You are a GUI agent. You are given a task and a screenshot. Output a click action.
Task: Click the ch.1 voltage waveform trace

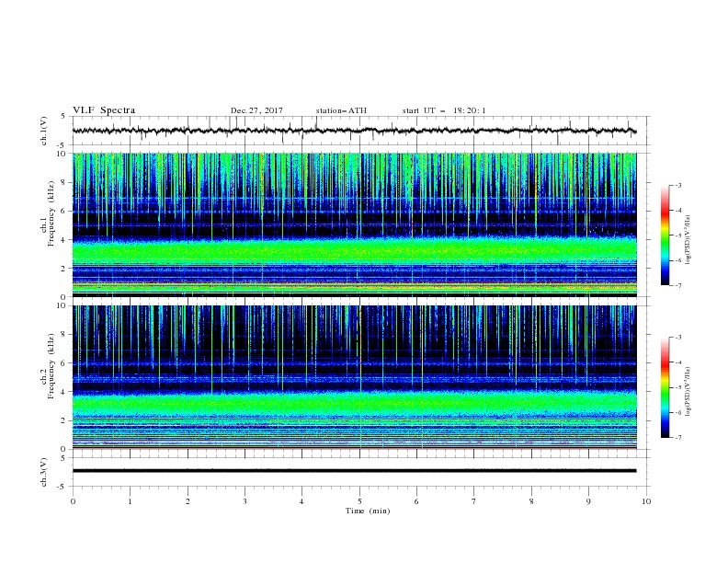point(354,131)
